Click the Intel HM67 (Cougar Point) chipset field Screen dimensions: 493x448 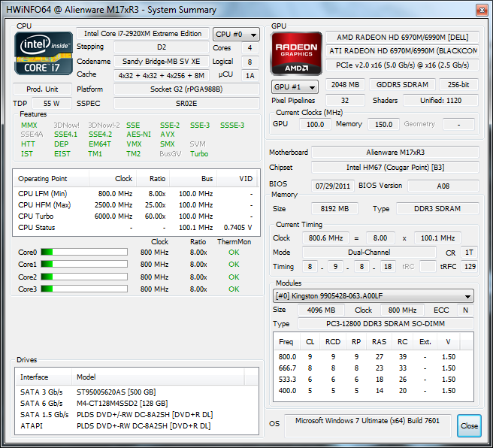pyautogui.click(x=395, y=168)
